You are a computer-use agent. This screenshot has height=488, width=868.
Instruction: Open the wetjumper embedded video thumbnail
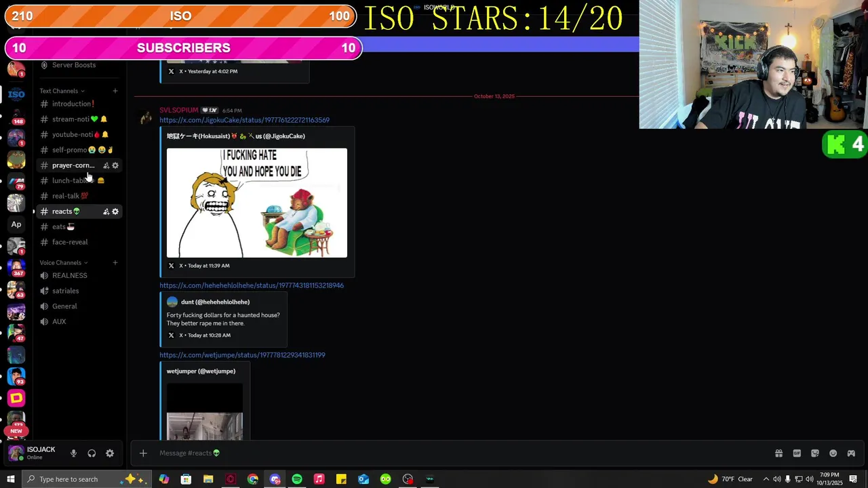pyautogui.click(x=205, y=411)
